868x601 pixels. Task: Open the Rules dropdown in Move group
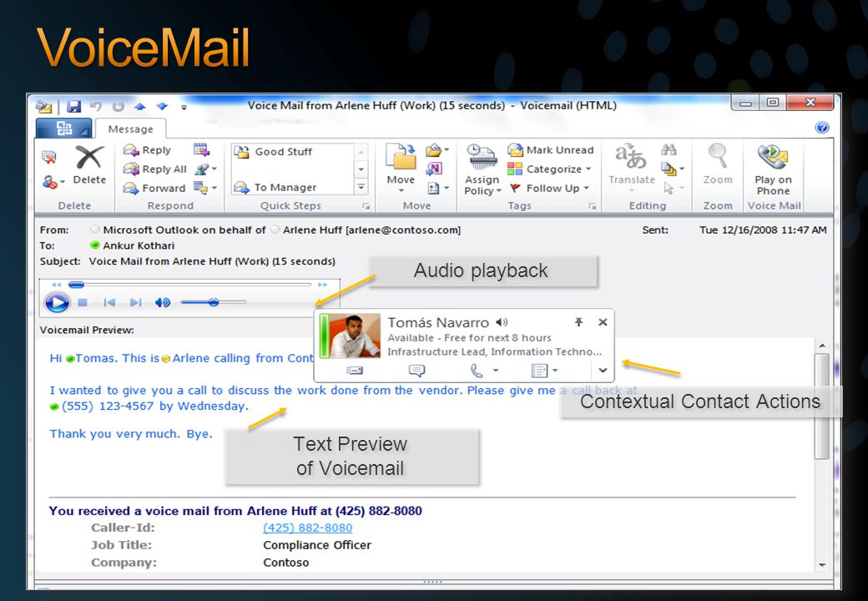[437, 150]
